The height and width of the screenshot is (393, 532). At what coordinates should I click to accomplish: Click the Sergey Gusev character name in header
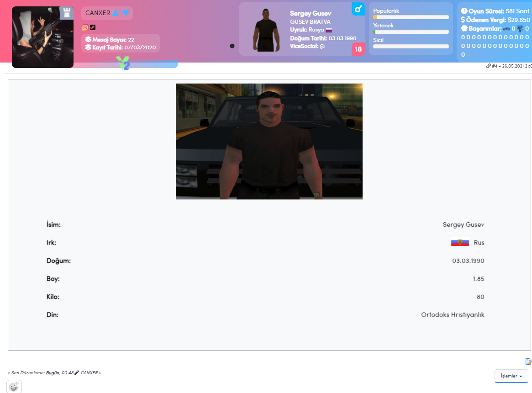[x=311, y=14]
